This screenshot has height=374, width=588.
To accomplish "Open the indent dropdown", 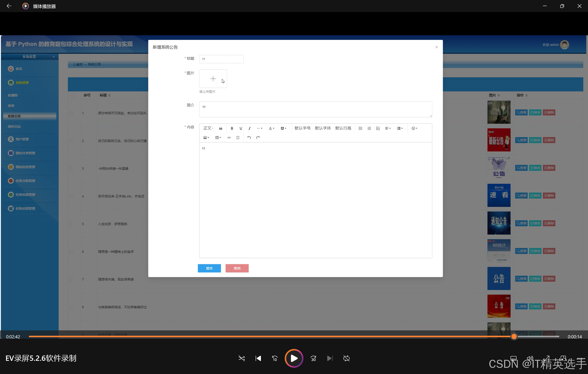I will click(x=400, y=128).
